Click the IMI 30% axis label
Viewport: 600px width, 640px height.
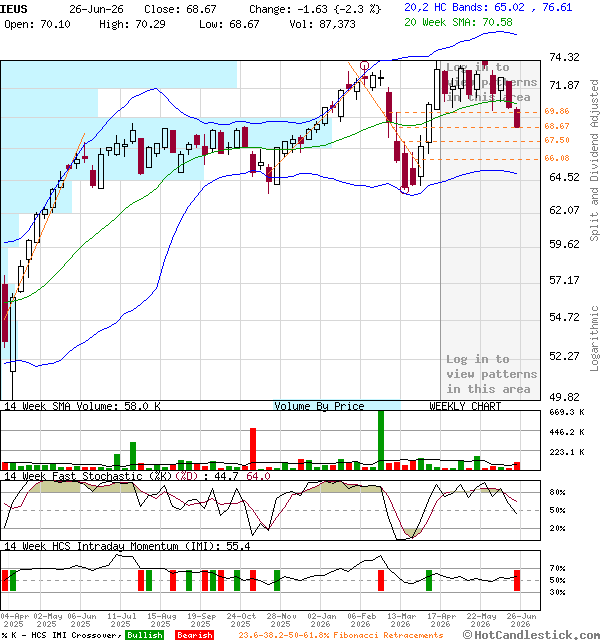pyautogui.click(x=557, y=592)
